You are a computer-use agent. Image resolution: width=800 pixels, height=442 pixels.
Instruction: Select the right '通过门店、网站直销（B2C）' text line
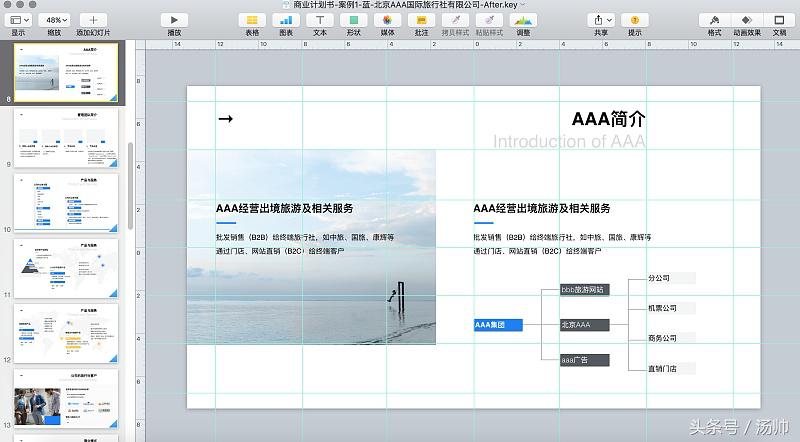(537, 251)
